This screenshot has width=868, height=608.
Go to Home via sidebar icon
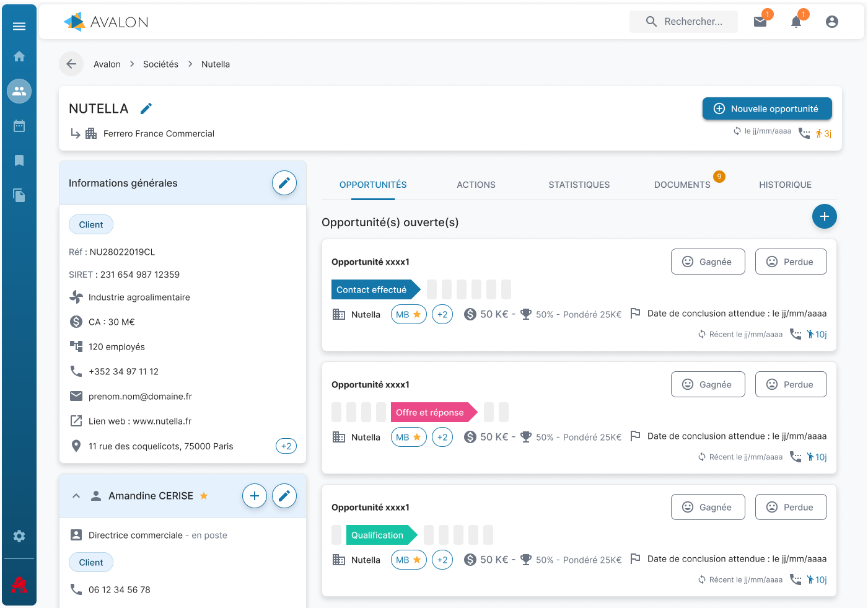tap(19, 56)
